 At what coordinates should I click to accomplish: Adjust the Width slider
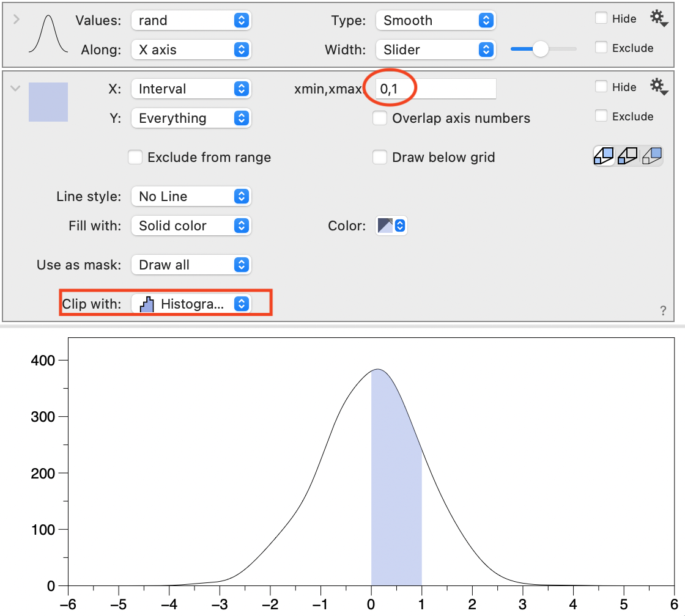[541, 50]
